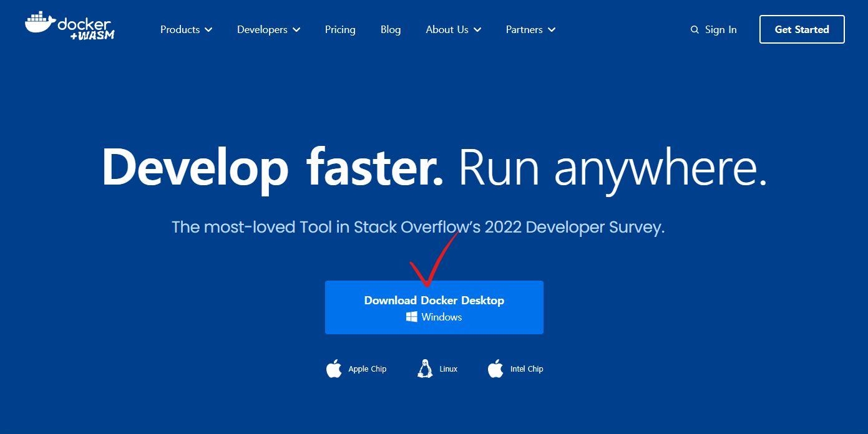Screen dimensions: 868x434
Task: Choose the Apple Chip download link
Action: (356, 369)
